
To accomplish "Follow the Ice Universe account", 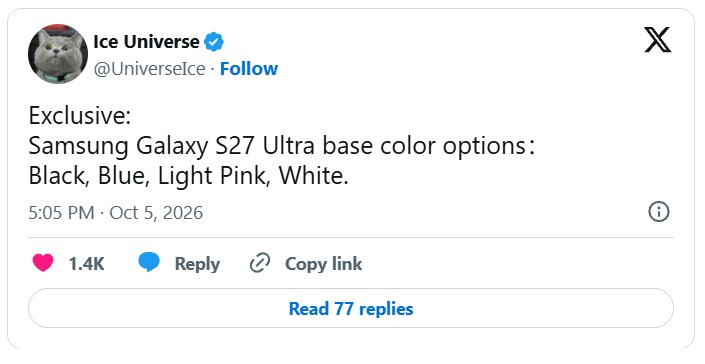I will [249, 69].
